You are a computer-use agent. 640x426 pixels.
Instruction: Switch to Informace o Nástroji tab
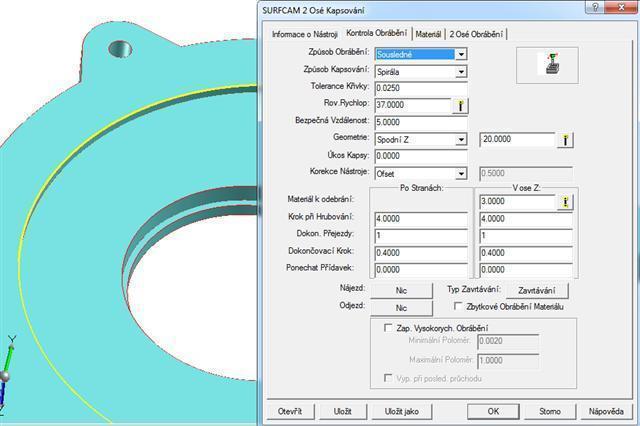304,34
